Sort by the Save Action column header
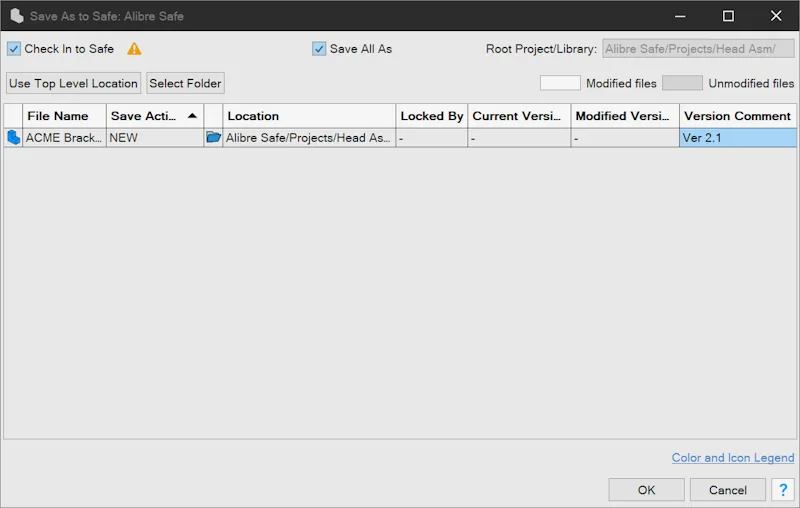800x508 pixels. (x=155, y=116)
